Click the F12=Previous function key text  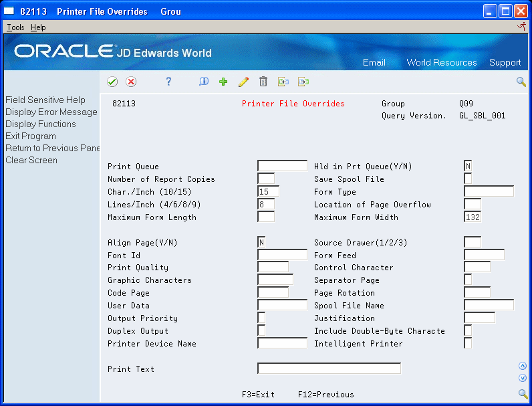click(x=325, y=395)
